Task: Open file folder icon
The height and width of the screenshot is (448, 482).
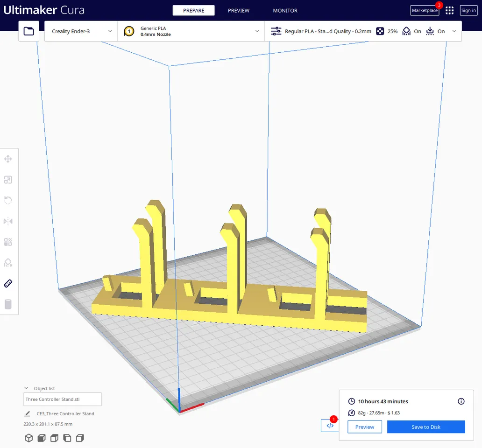Action: pyautogui.click(x=29, y=31)
